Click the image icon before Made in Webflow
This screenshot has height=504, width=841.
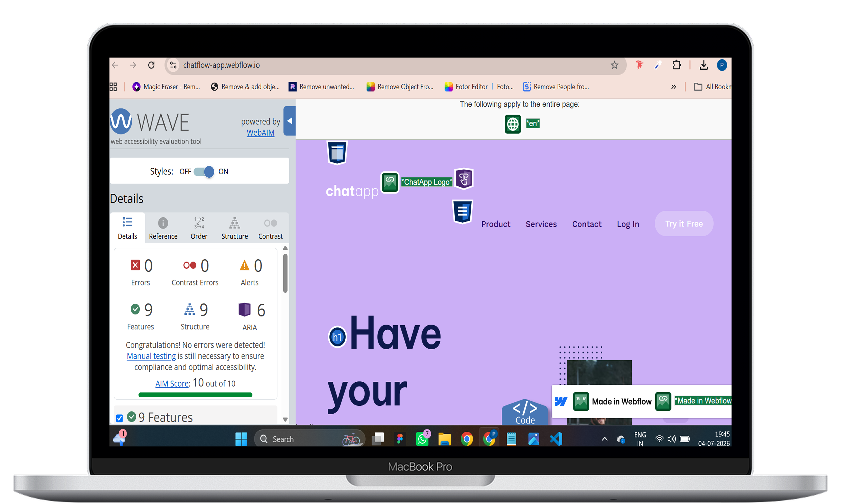[581, 401]
